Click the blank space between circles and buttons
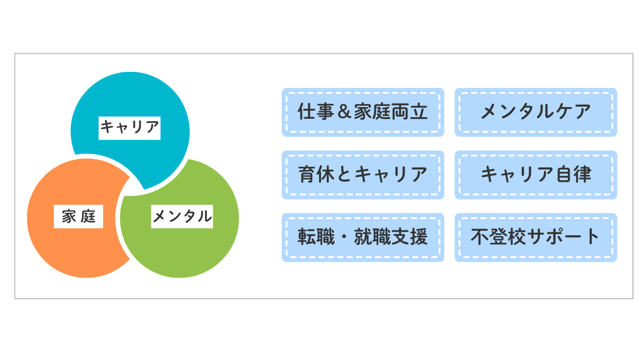This screenshot has width=644, height=362. click(259, 176)
